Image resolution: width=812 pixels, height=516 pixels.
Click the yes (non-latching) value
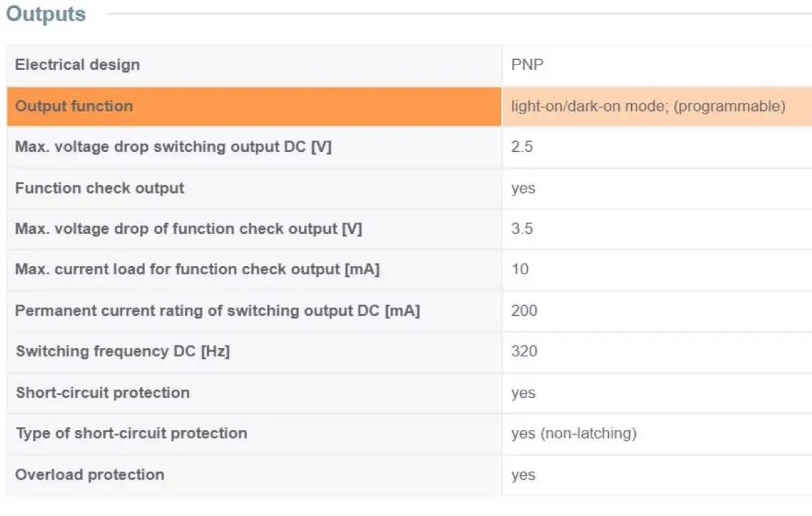pos(573,433)
